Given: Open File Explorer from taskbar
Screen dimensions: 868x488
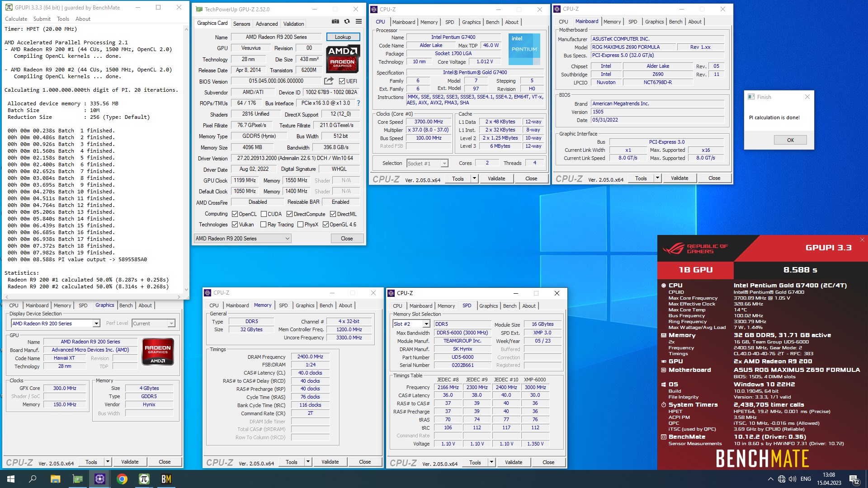Looking at the screenshot, I should [x=55, y=479].
